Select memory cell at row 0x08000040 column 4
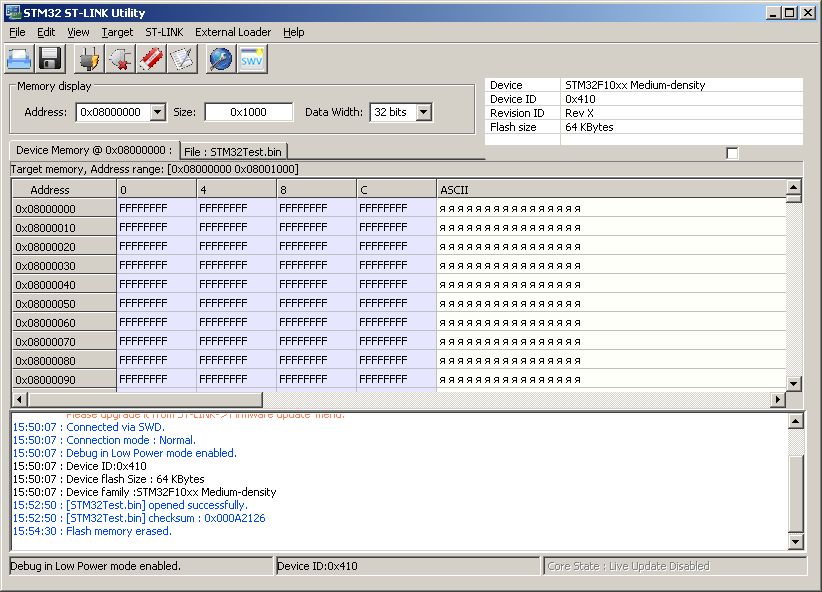The image size is (822, 592). pyautogui.click(x=236, y=285)
